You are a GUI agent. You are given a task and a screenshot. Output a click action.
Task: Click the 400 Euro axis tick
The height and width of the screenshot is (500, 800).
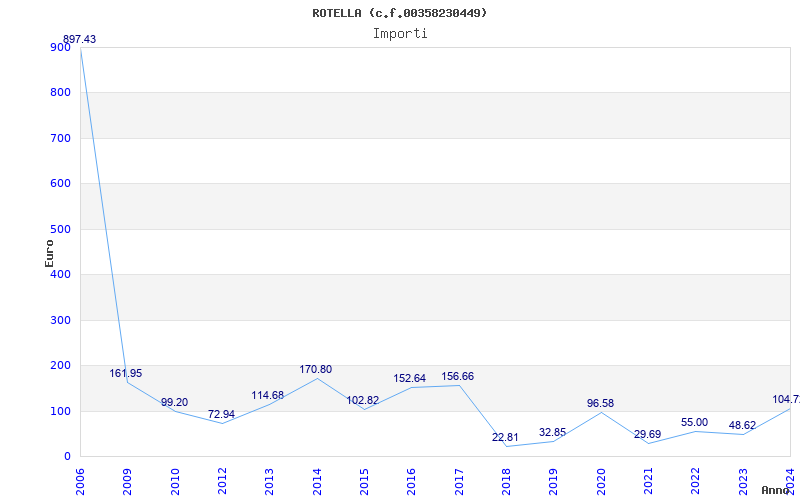[60, 274]
